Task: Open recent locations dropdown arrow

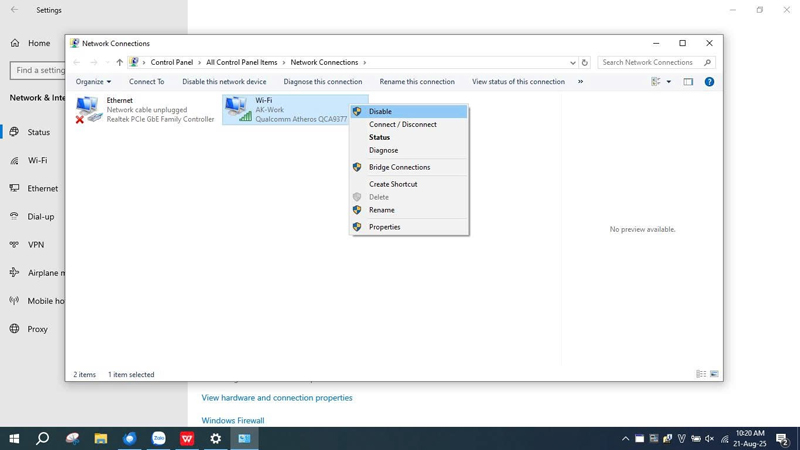Action: pos(107,62)
